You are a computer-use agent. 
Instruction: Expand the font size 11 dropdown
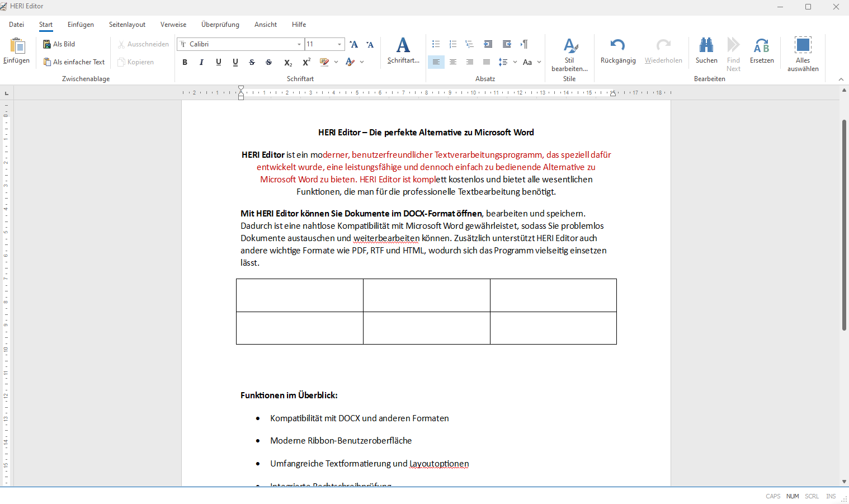[x=339, y=44]
